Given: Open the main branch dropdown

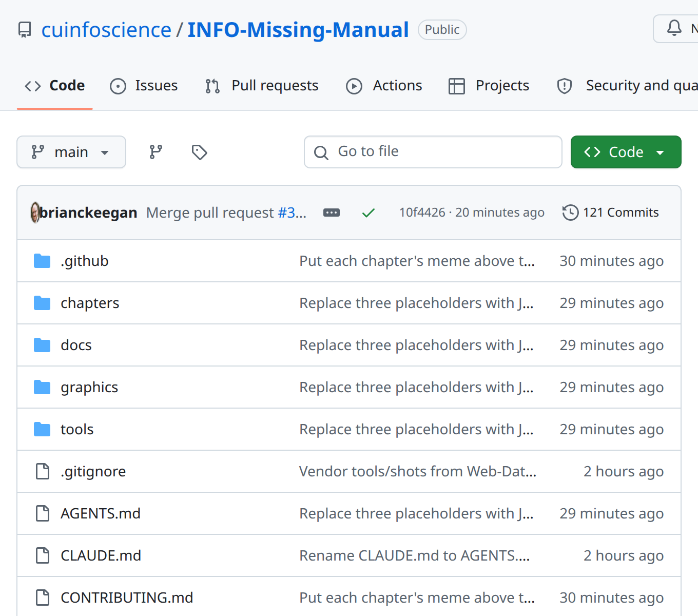Looking at the screenshot, I should (x=71, y=152).
